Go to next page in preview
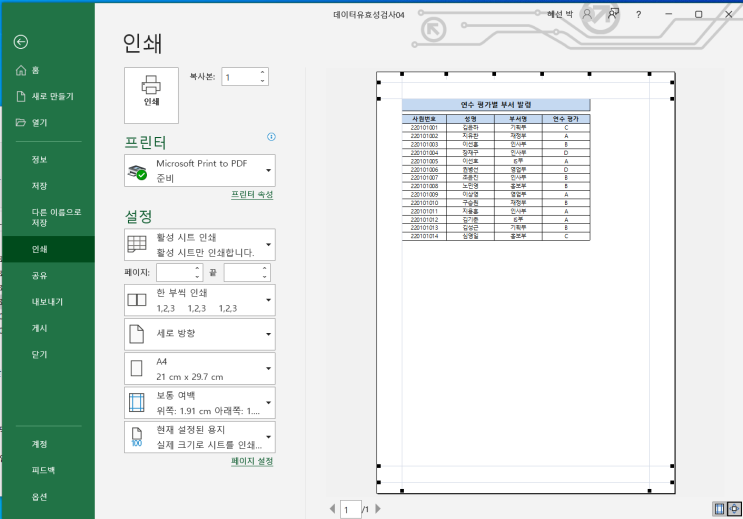The image size is (743, 519). pyautogui.click(x=378, y=509)
